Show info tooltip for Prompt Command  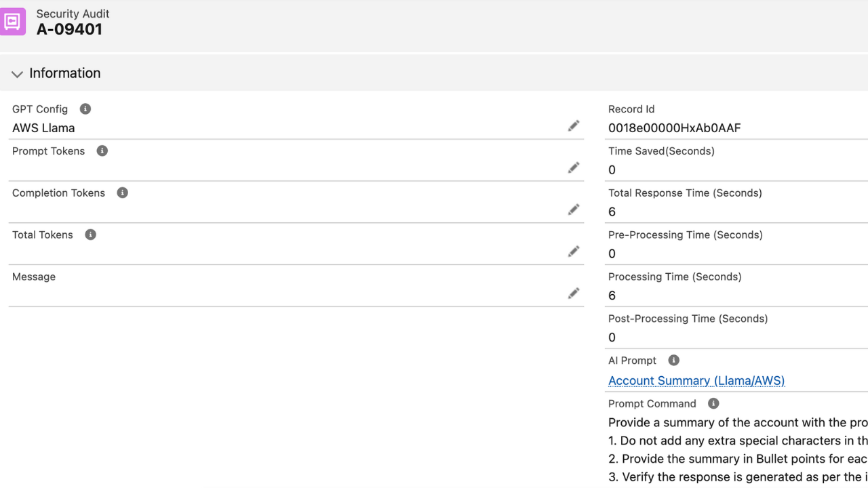click(713, 403)
